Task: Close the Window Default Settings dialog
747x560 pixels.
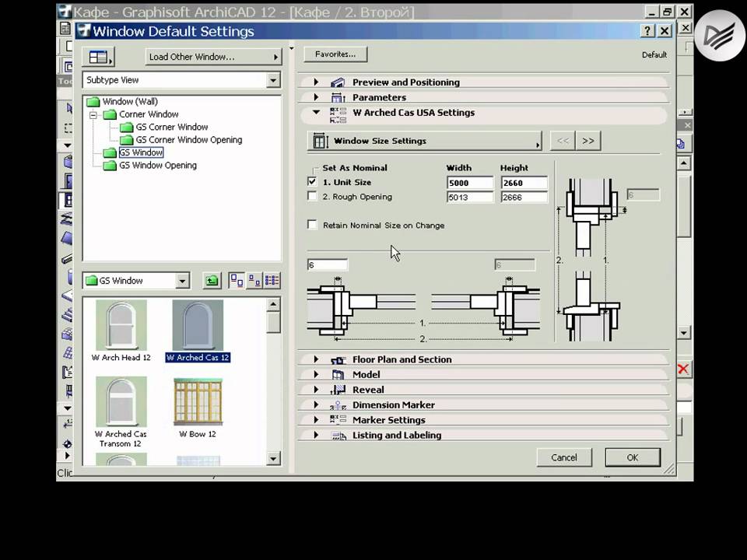Action: click(665, 31)
